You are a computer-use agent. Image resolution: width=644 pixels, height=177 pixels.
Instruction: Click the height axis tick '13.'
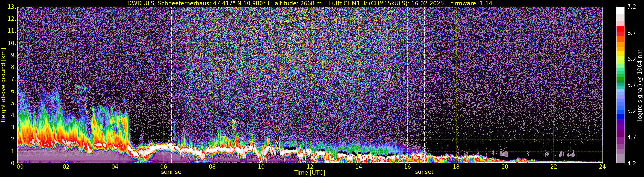click(x=12, y=7)
